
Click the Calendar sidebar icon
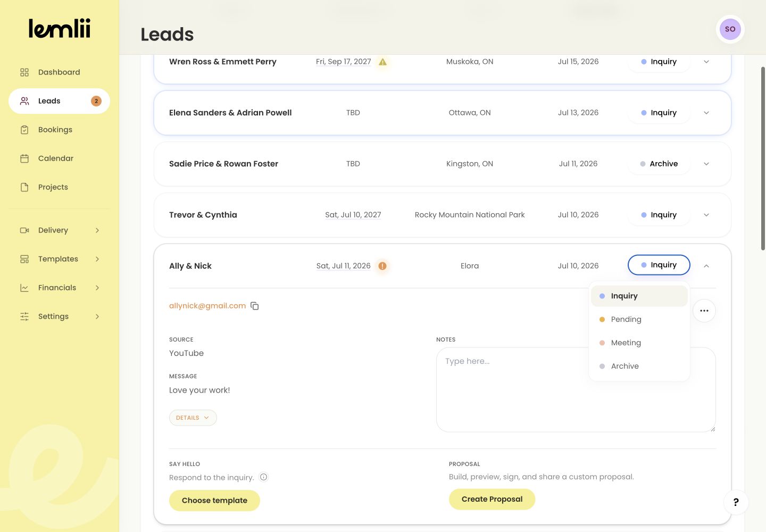coord(24,159)
